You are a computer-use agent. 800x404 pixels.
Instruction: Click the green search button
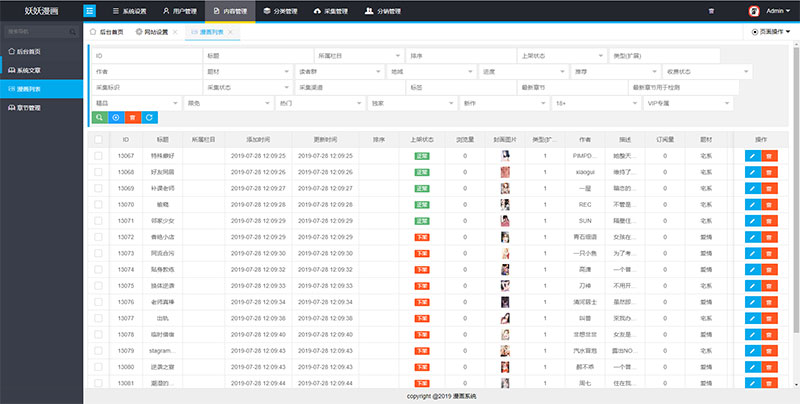[99, 117]
